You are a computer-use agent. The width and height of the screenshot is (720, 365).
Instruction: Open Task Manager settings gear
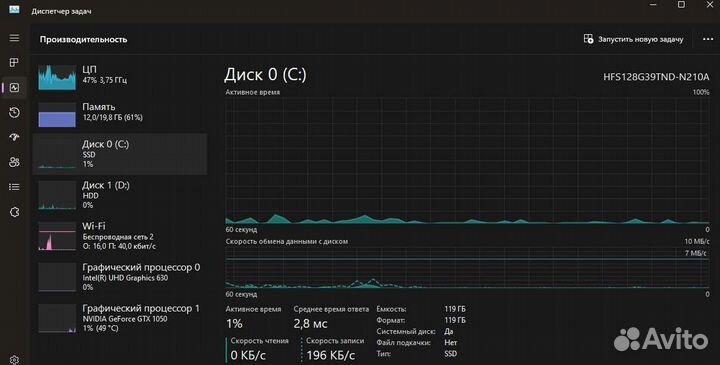14,359
